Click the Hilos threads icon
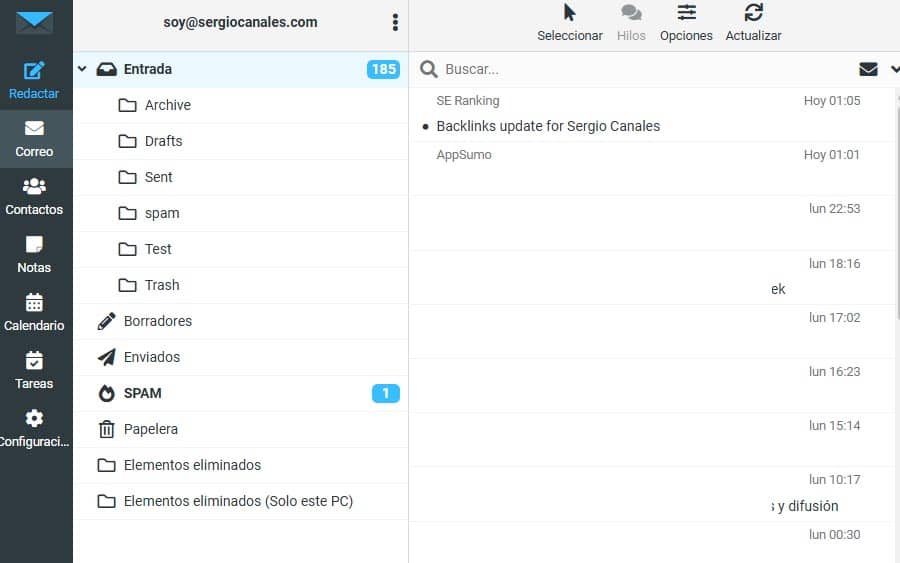900x563 pixels. (631, 23)
